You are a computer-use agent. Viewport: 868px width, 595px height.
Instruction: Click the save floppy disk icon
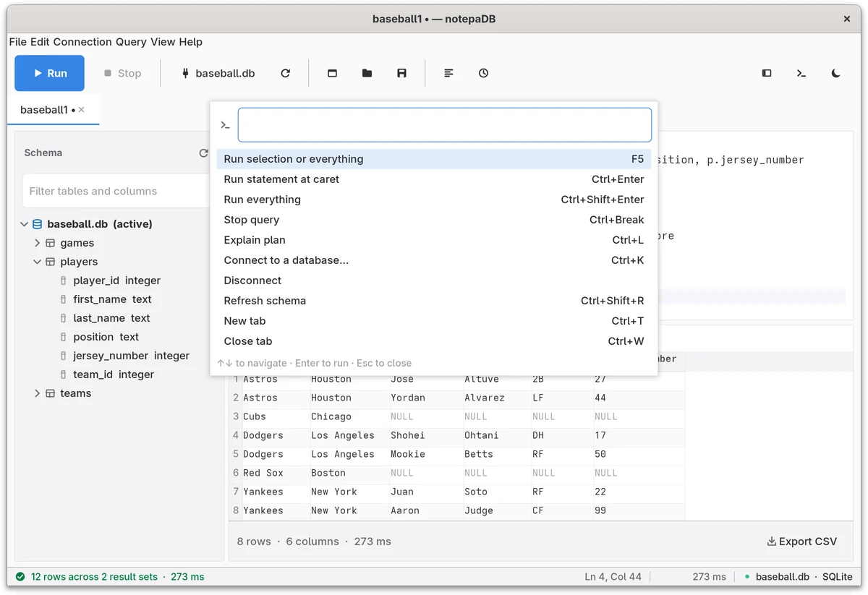pos(402,73)
